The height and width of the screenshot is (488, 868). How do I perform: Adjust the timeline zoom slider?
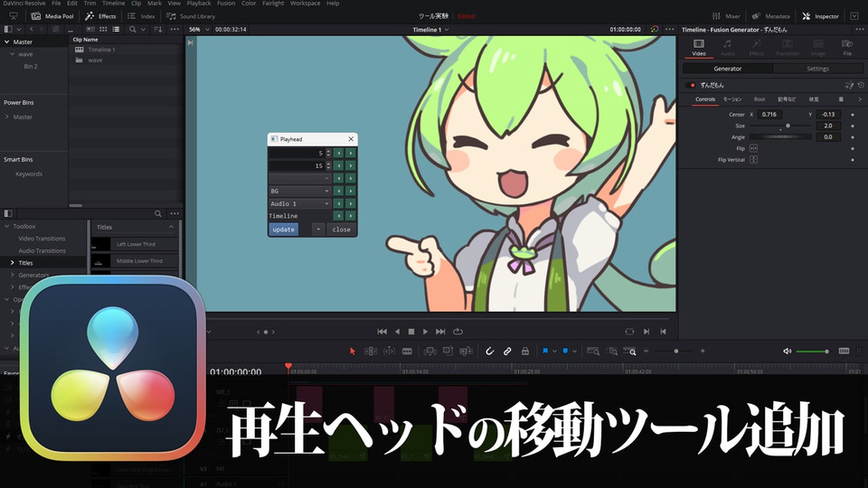[675, 351]
